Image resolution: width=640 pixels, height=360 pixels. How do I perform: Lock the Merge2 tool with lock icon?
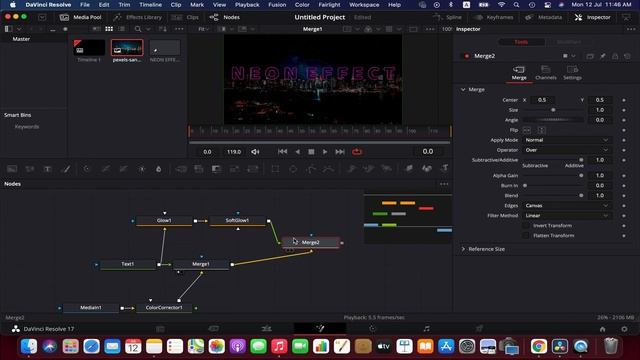pyautogui.click(x=615, y=56)
